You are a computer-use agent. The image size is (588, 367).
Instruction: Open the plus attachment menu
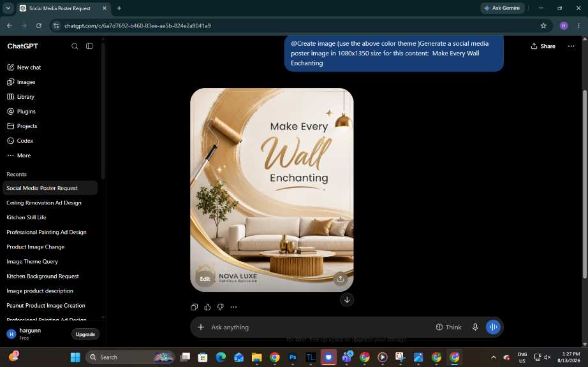201,327
